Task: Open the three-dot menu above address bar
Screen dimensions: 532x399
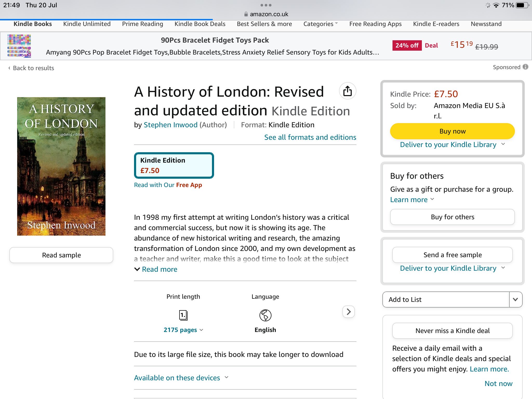Action: click(266, 5)
